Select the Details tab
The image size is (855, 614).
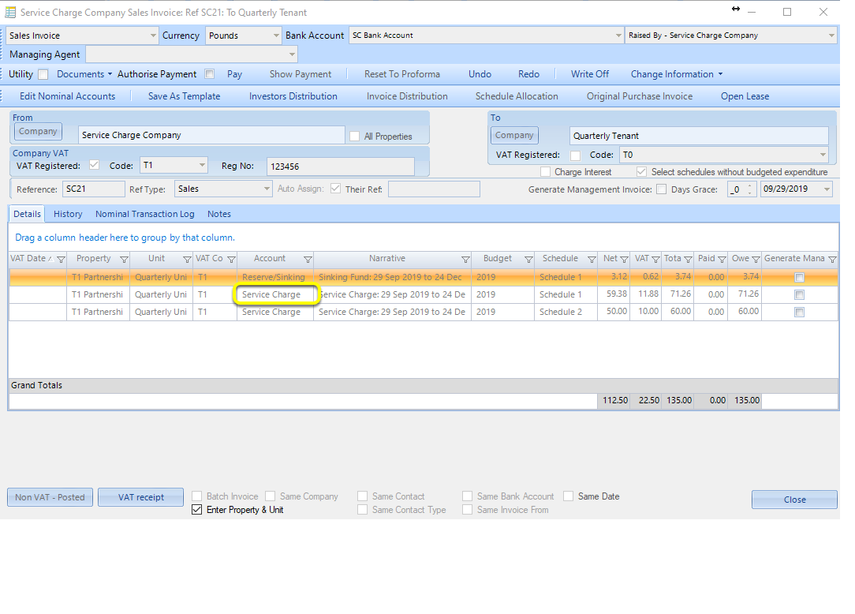tap(27, 214)
